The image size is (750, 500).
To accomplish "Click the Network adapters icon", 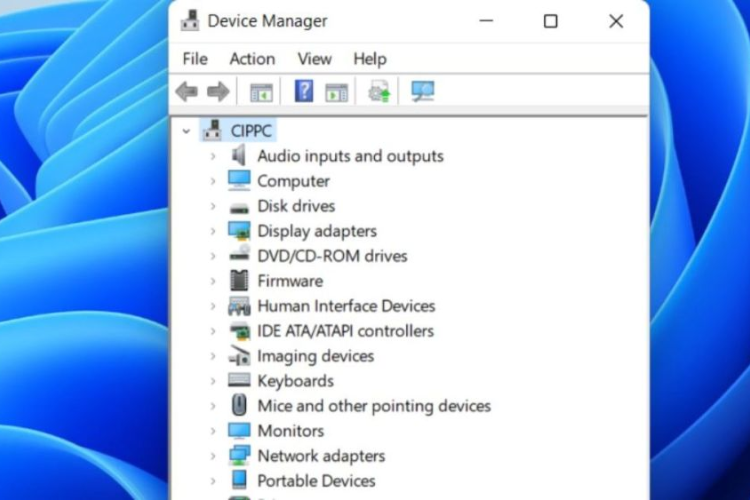I will pyautogui.click(x=239, y=455).
